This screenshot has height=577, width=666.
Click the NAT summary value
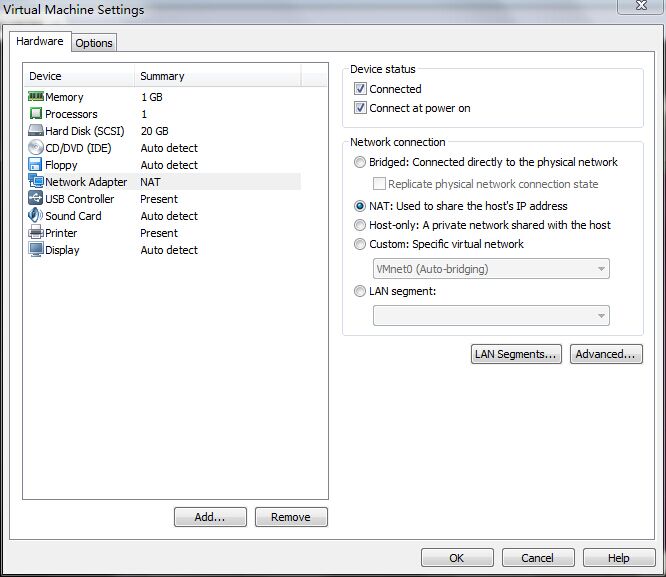[150, 182]
